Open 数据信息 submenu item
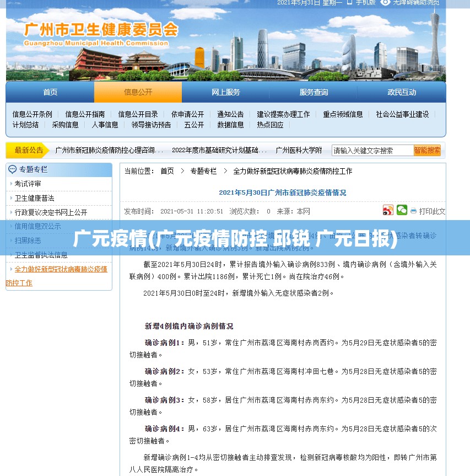Image resolution: width=470 pixels, height=476 pixels. tap(230, 125)
